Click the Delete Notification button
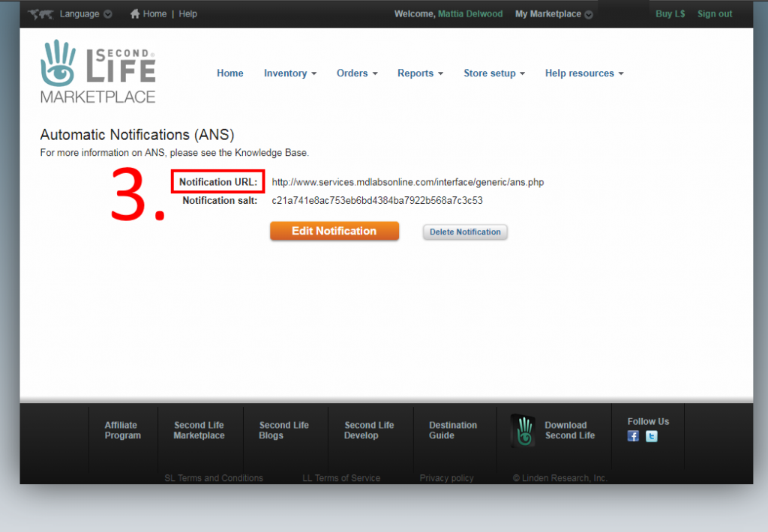Viewport: 768px width, 532px height. point(465,232)
